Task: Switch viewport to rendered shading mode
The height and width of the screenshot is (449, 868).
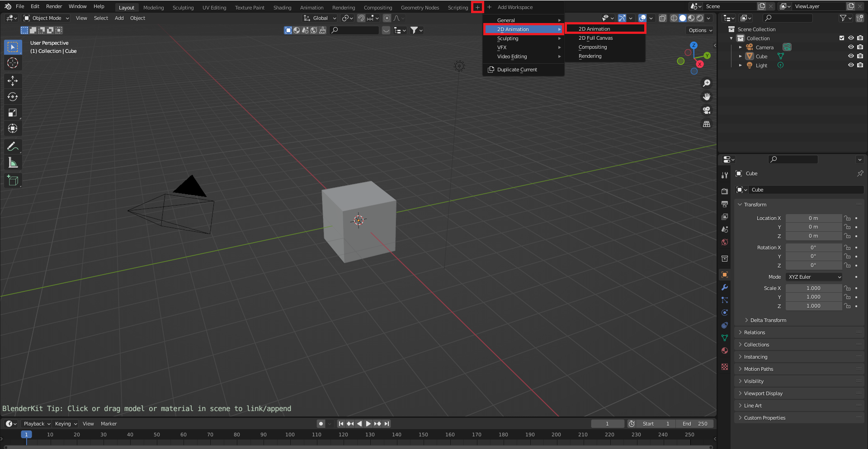Action: point(700,18)
